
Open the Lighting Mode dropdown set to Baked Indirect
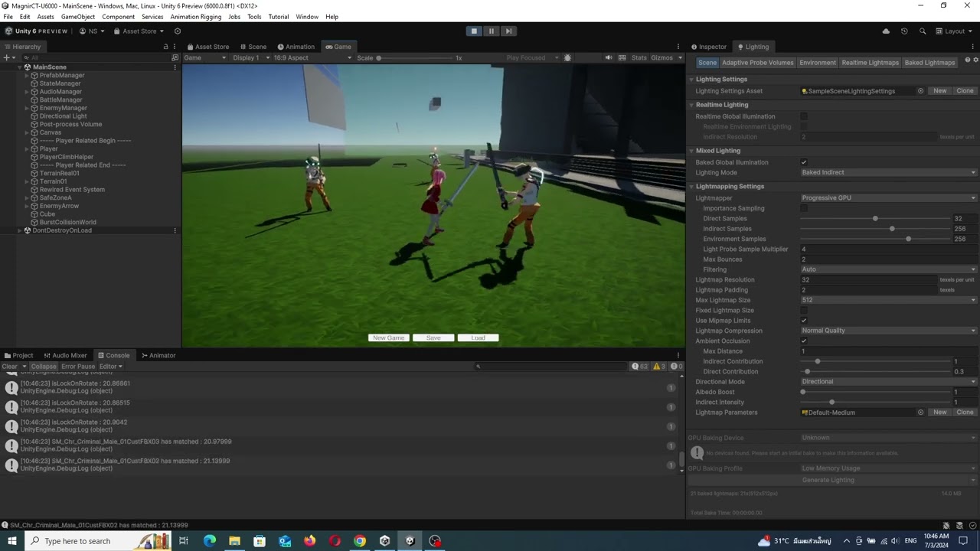pyautogui.click(x=888, y=172)
